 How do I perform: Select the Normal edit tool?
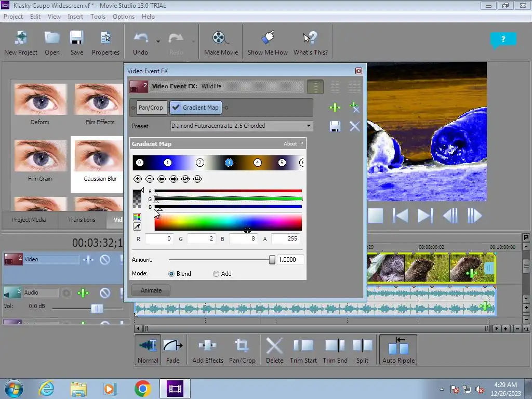coord(148,350)
